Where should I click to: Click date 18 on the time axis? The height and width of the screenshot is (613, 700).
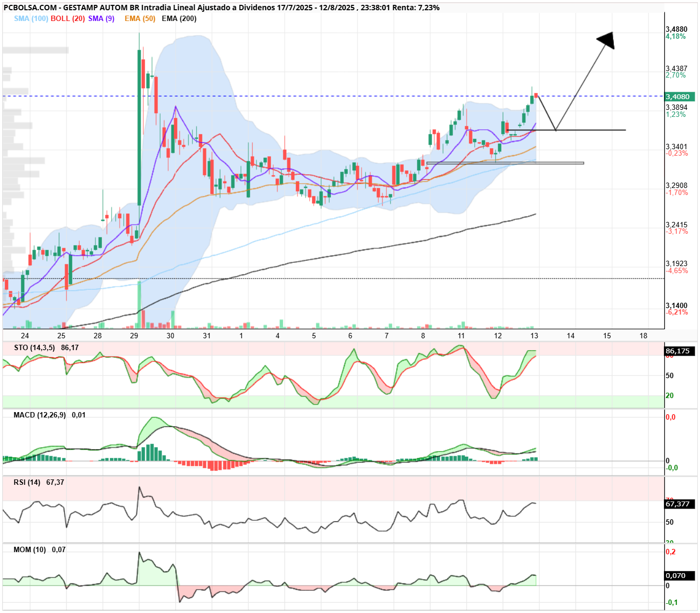click(643, 336)
